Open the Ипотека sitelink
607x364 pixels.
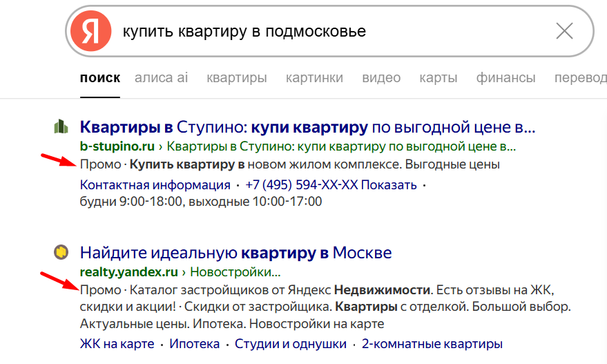[x=194, y=344]
